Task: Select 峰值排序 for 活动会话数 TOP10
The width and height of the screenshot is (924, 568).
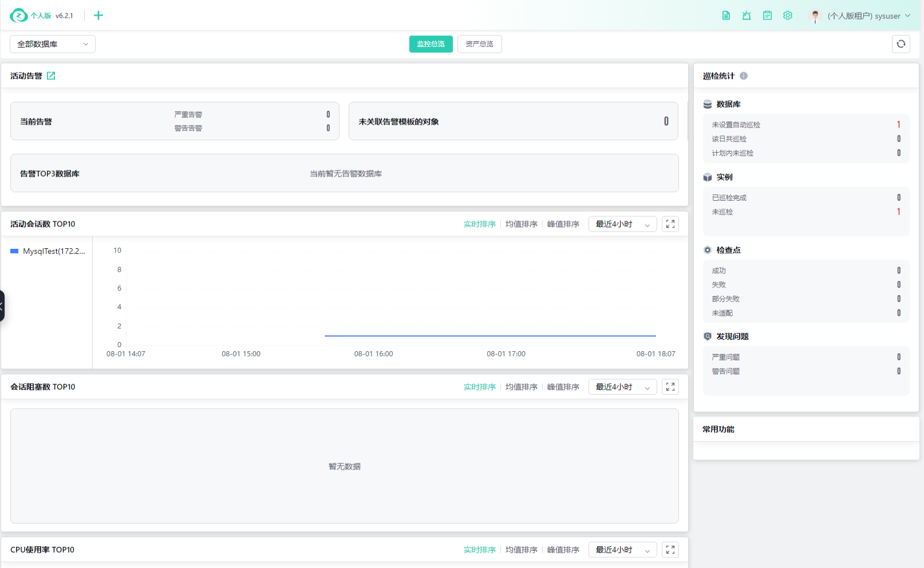Action: [563, 224]
